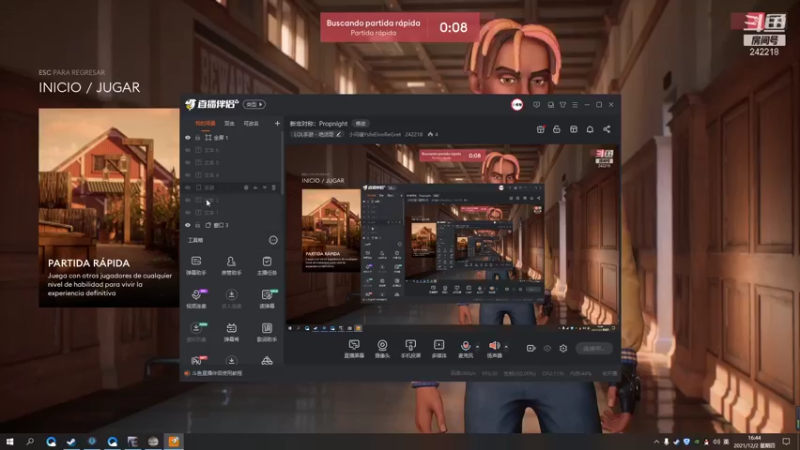
Task: Hide the 全屏 1 layer via eye icon
Action: pyautogui.click(x=188, y=138)
